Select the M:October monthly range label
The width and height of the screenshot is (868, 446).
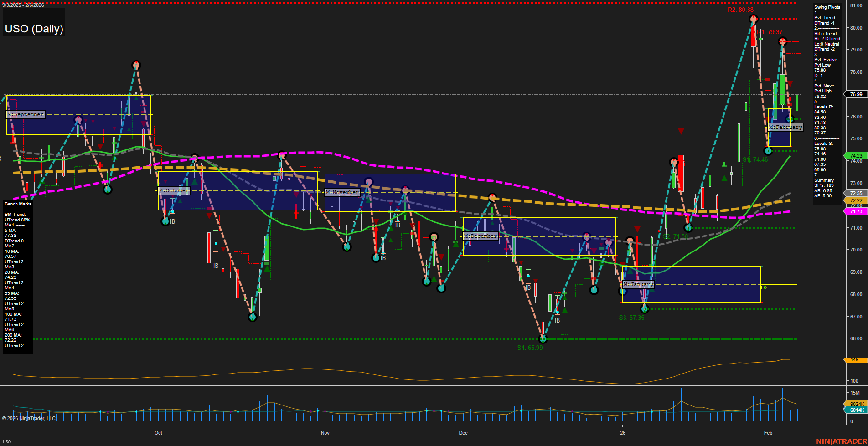(x=174, y=190)
